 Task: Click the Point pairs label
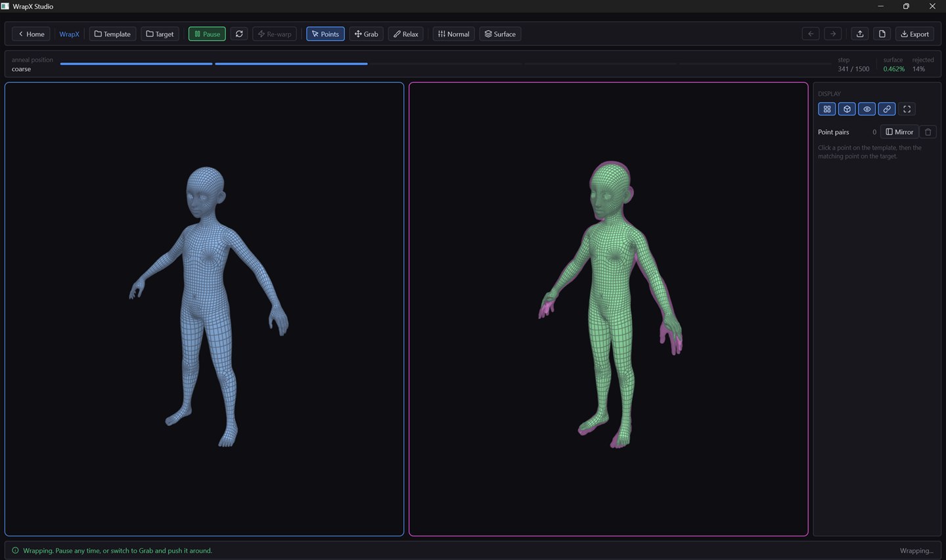coord(833,132)
